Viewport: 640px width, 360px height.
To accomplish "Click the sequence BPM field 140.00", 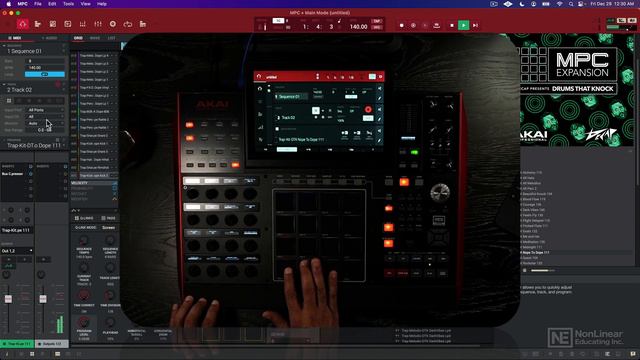I will pos(45,68).
